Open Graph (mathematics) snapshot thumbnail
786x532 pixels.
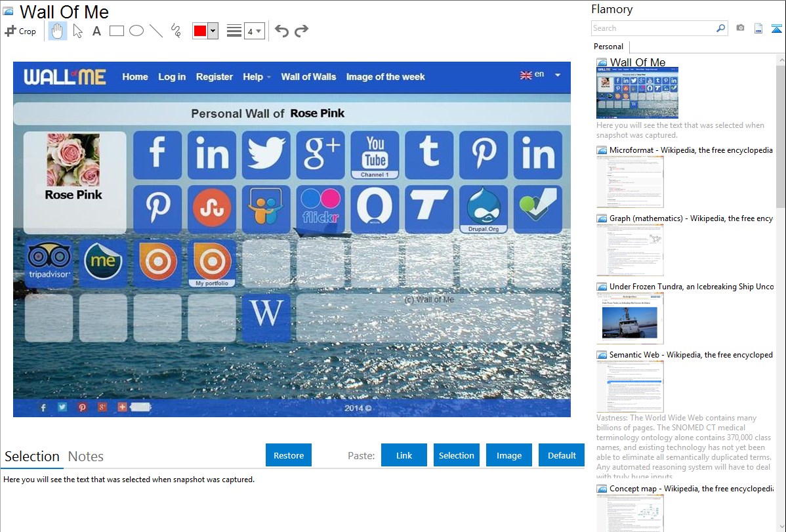coord(630,250)
